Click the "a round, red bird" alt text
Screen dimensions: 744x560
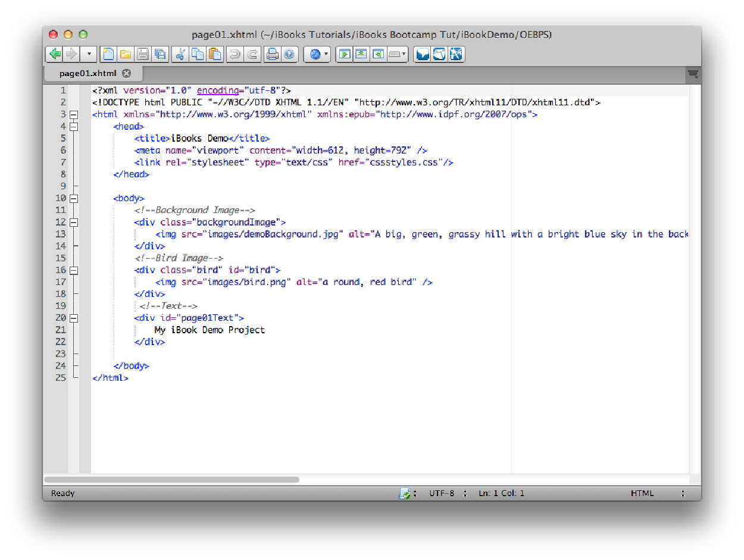click(x=367, y=281)
